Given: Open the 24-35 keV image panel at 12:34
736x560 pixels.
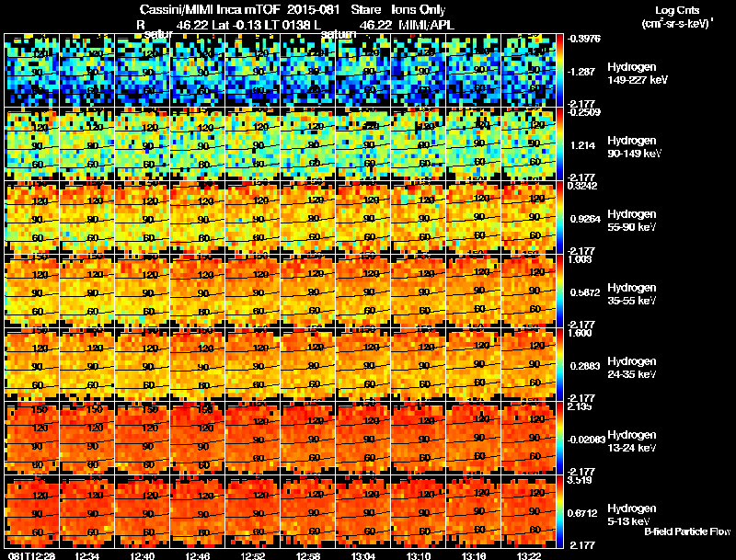Looking at the screenshot, I should point(86,365).
